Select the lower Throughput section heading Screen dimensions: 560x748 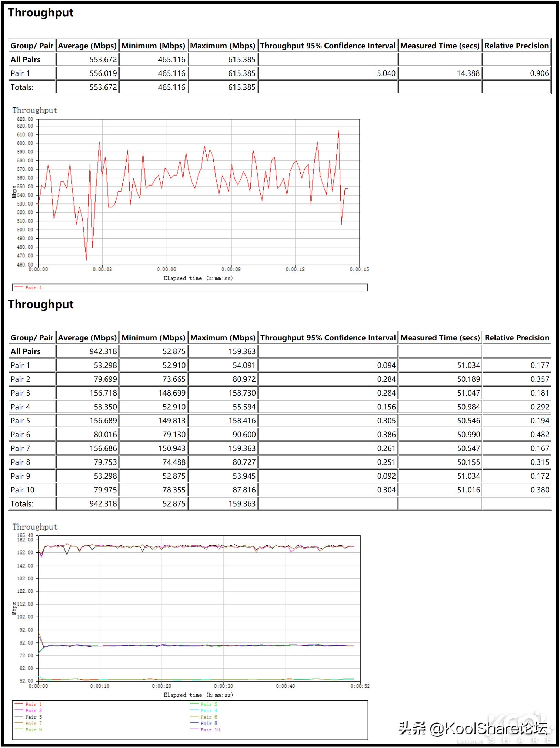click(40, 305)
